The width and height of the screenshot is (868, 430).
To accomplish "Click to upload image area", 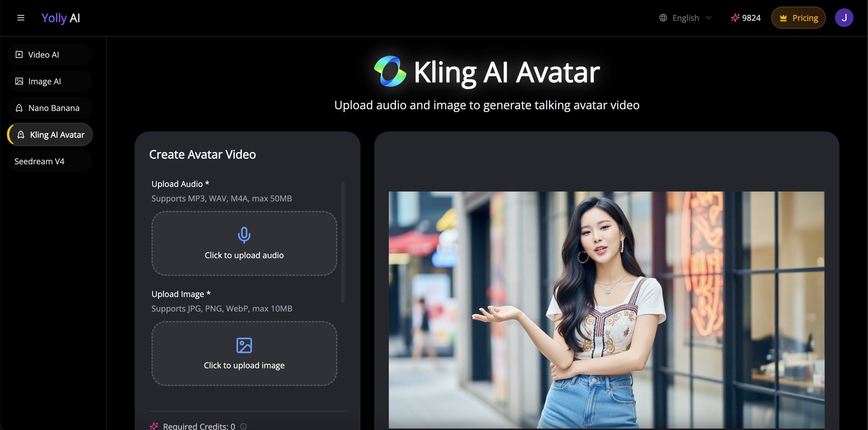I will point(244,353).
